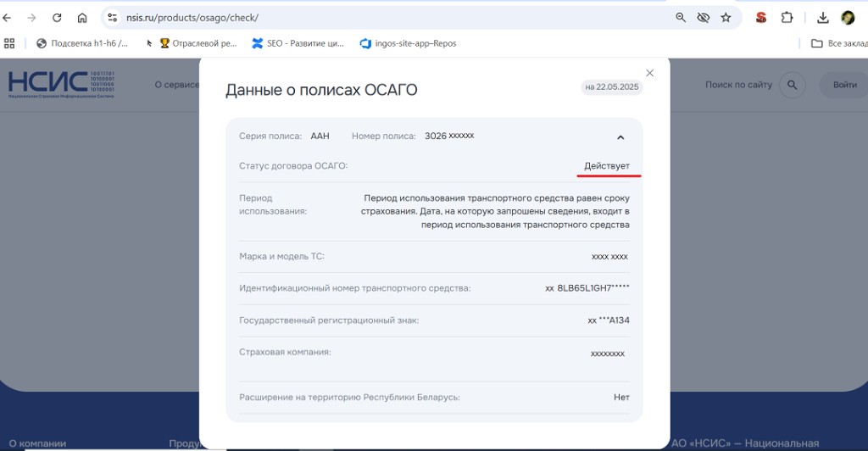This screenshot has width=868, height=451.
Task: Open bookmark SEO - Развитие ци...
Action: tap(298, 43)
